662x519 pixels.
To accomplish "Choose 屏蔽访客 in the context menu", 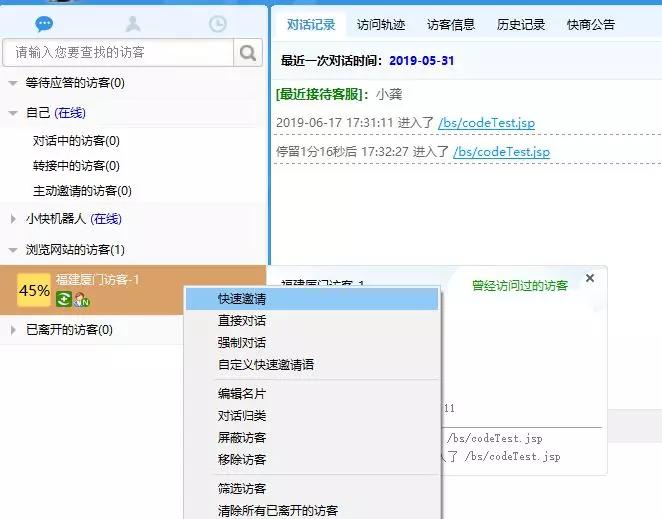I will pos(242,438).
